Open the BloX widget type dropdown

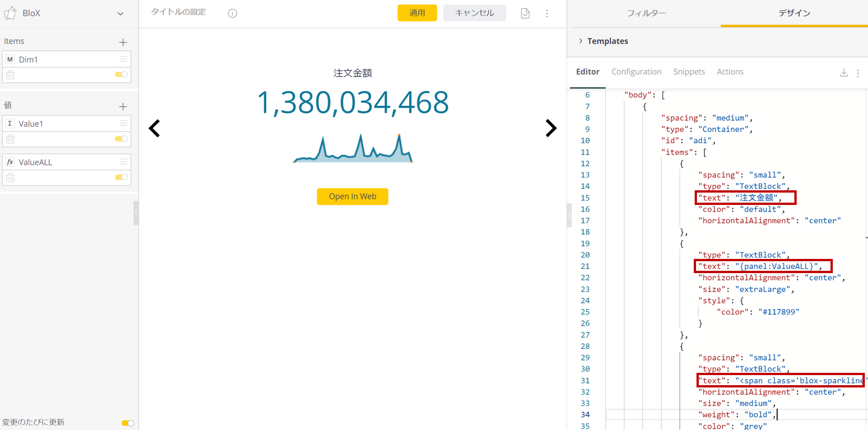pyautogui.click(x=120, y=13)
